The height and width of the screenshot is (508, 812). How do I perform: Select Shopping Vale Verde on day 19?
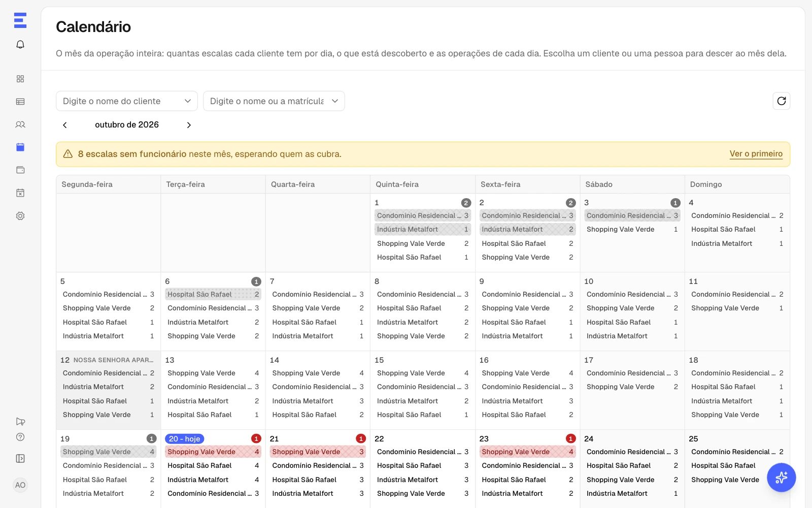(x=109, y=452)
